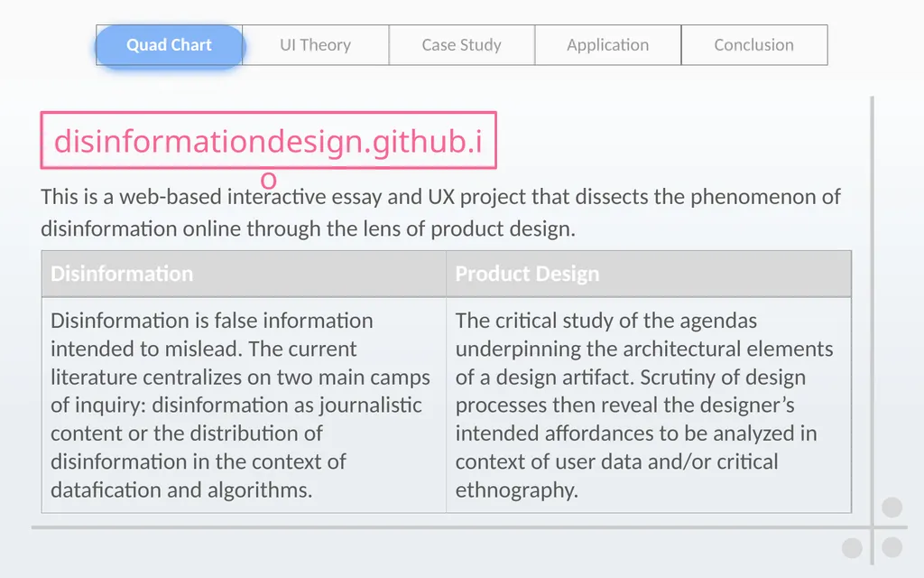
Task: Click the line 'disinformation online through the lens'
Action: click(309, 228)
